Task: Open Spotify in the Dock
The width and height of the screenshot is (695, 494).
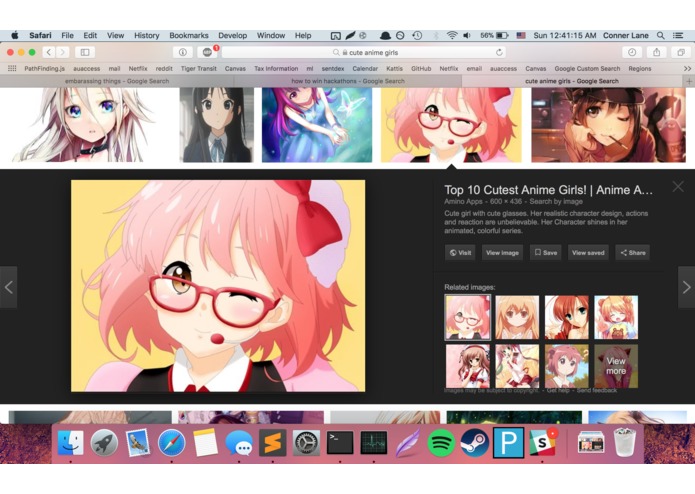Action: 441,442
